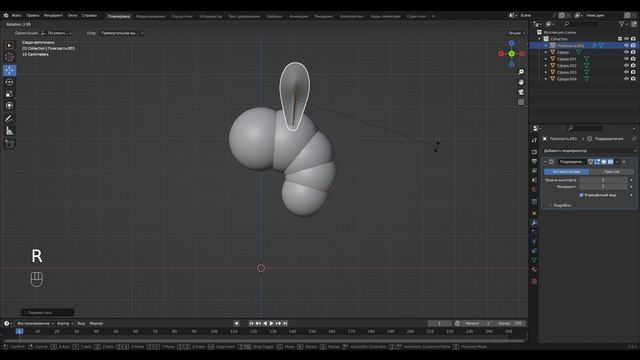Click the play animation button
Screen dimensions: 640x360
pyautogui.click(x=272, y=323)
